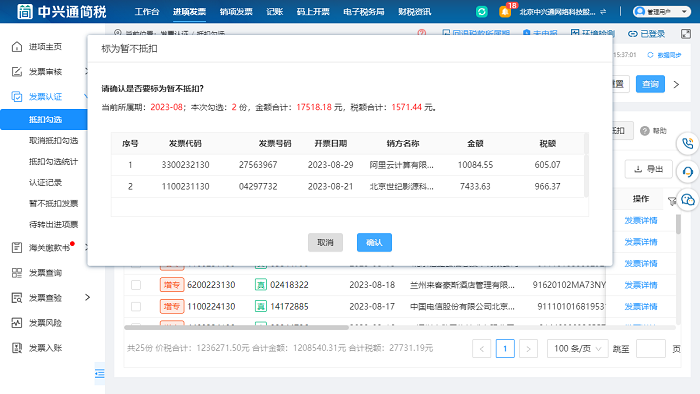This screenshot has width=700, height=394.
Task: Open 发票详情 for the 兰州来睿豪斯酒店 row
Action: point(641,285)
